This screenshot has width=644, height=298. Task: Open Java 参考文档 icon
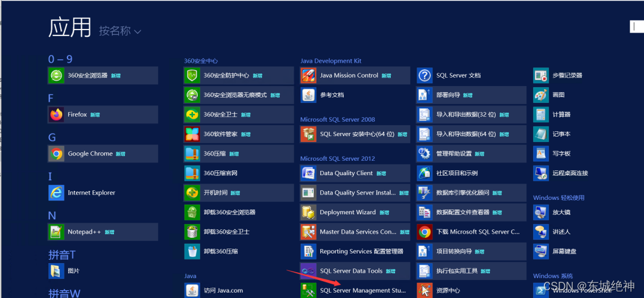click(x=309, y=95)
